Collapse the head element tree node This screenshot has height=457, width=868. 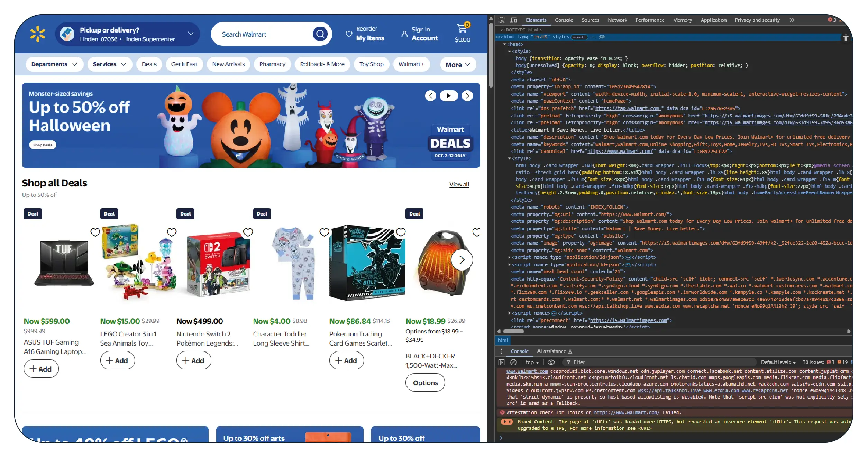tap(504, 44)
